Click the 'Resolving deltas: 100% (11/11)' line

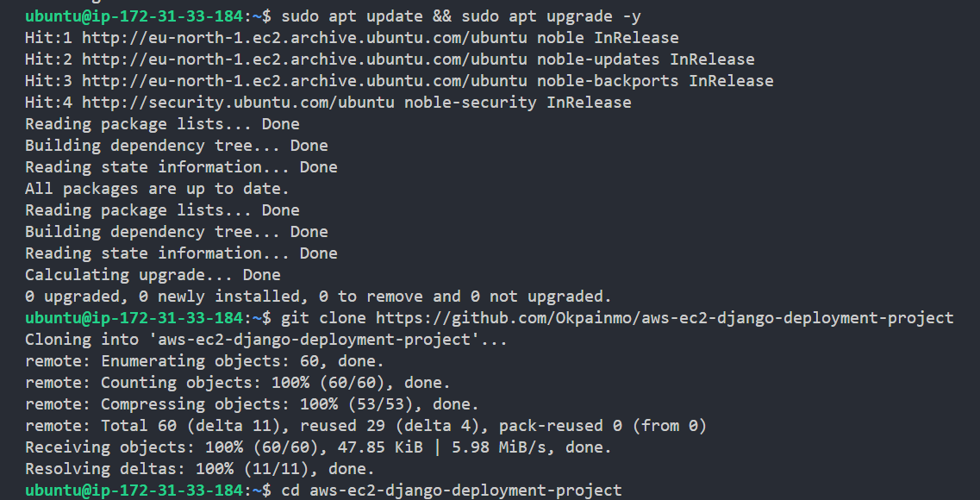tap(199, 469)
